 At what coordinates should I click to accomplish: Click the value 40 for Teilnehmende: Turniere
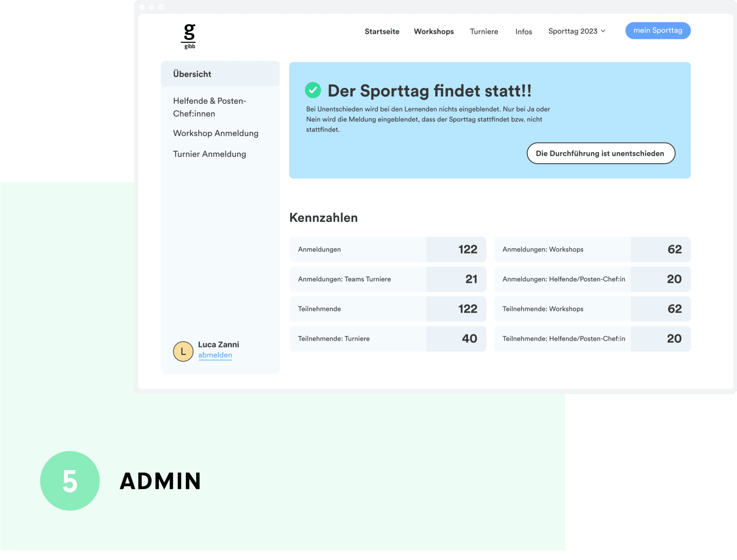pos(469,339)
